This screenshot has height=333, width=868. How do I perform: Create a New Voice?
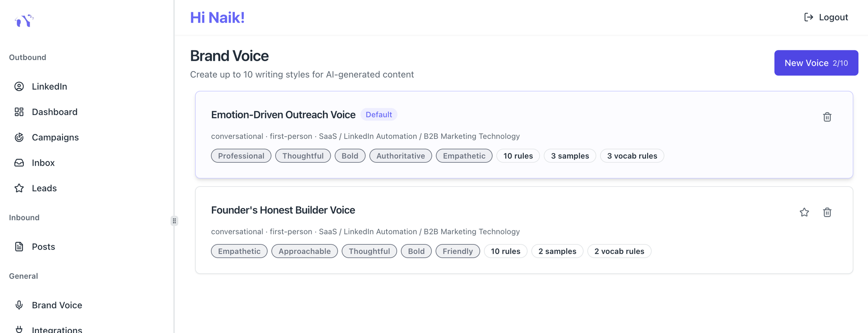click(x=816, y=63)
